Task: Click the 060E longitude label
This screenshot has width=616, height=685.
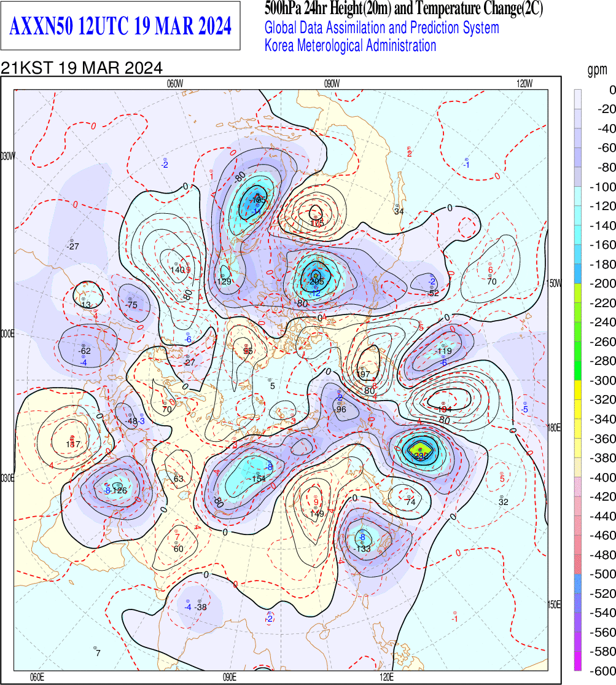Action: click(x=37, y=677)
